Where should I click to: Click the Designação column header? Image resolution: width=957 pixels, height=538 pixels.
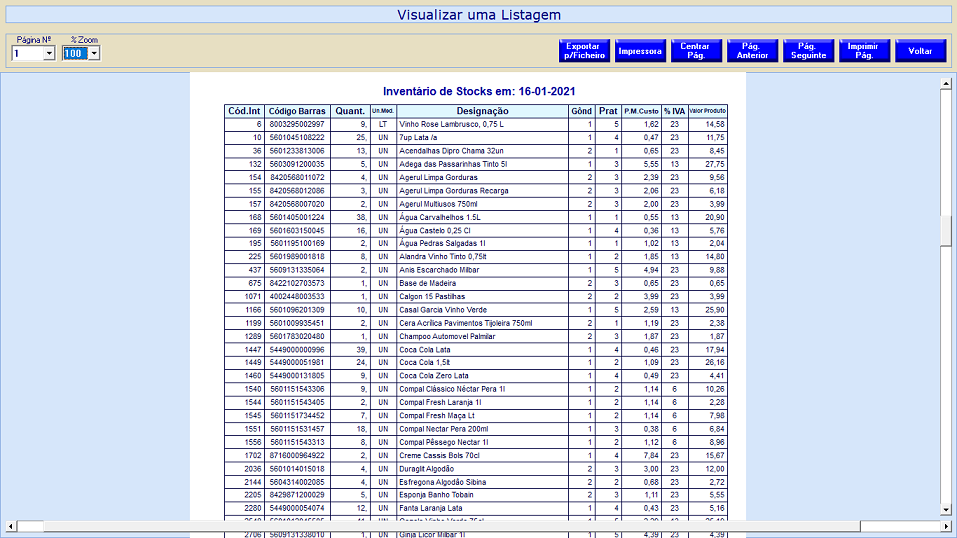[482, 111]
